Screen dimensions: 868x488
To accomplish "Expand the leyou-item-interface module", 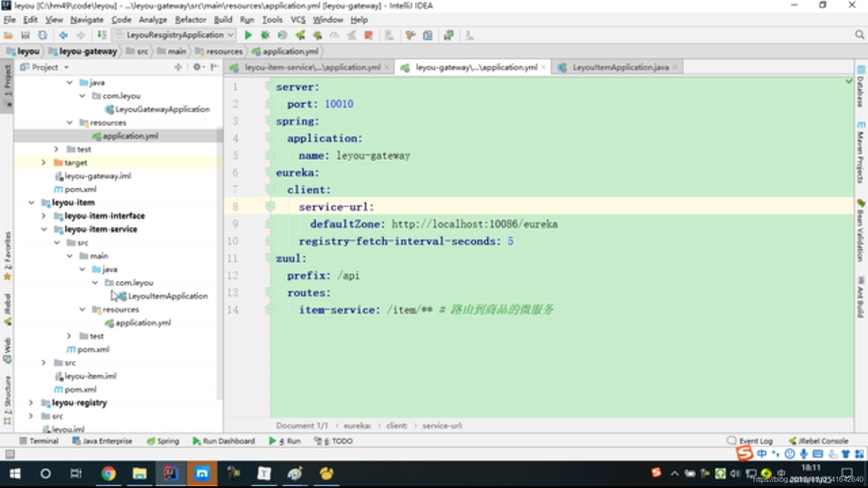I will pyautogui.click(x=43, y=216).
